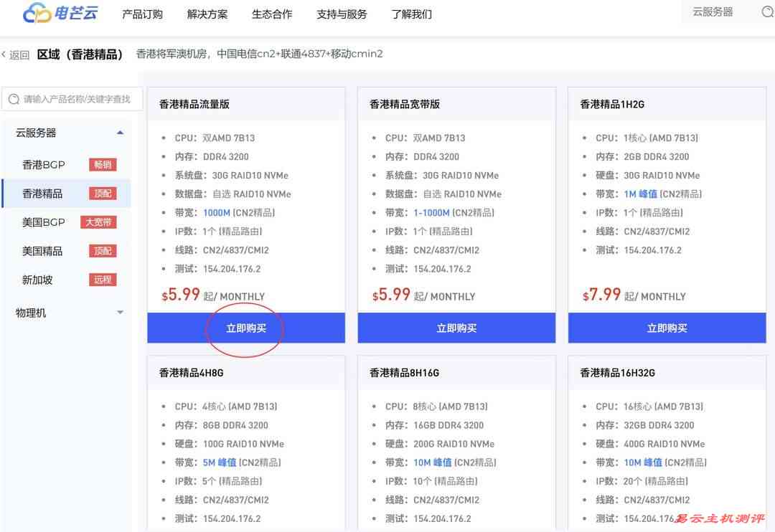Click the 畅销 badge next to 香港BGP
The height and width of the screenshot is (532, 775).
click(103, 165)
